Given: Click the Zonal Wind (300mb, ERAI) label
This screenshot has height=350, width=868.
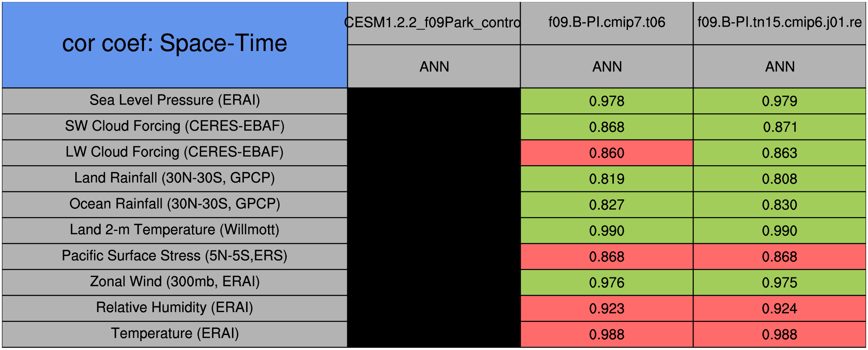Looking at the screenshot, I should (175, 282).
